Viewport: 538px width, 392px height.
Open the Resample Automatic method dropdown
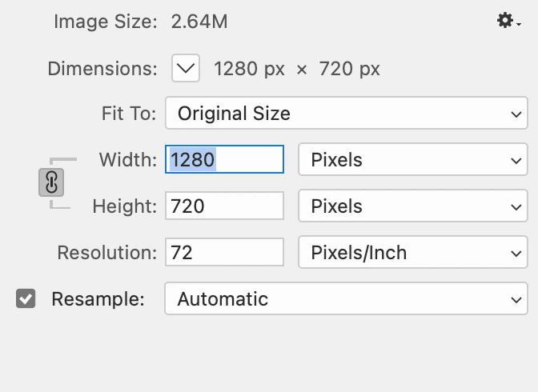pos(346,298)
